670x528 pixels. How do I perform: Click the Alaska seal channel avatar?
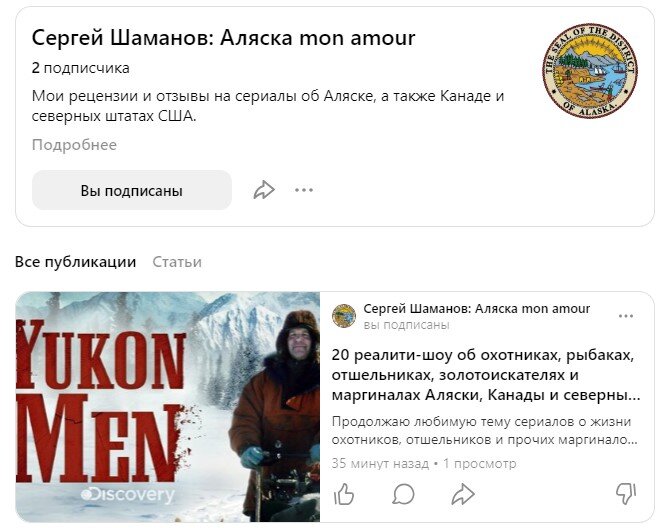tap(590, 70)
